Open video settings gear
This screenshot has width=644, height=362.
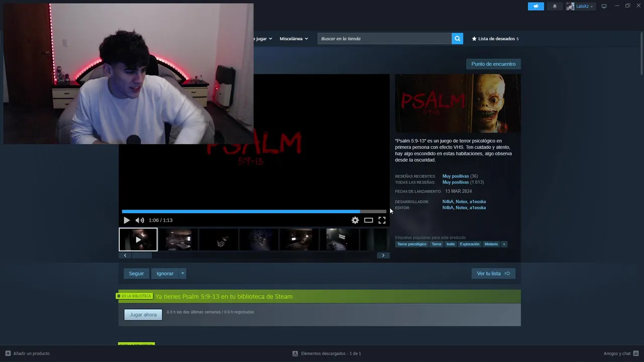point(355,220)
